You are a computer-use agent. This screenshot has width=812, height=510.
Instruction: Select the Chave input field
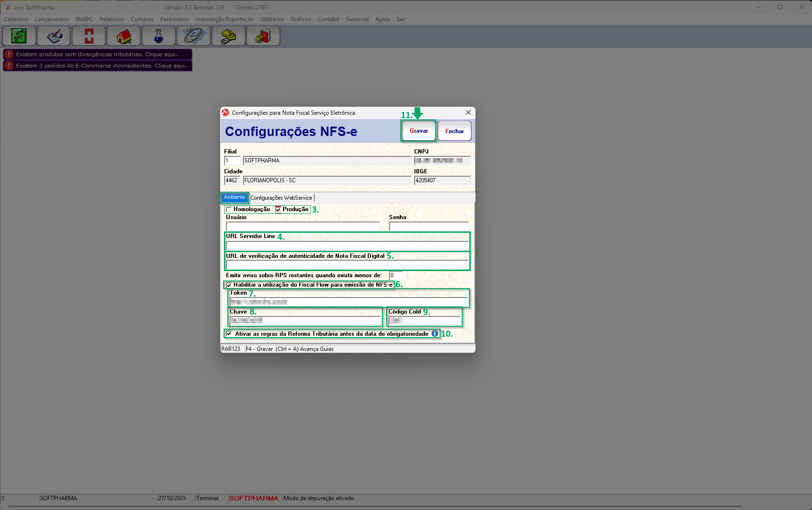click(305, 320)
